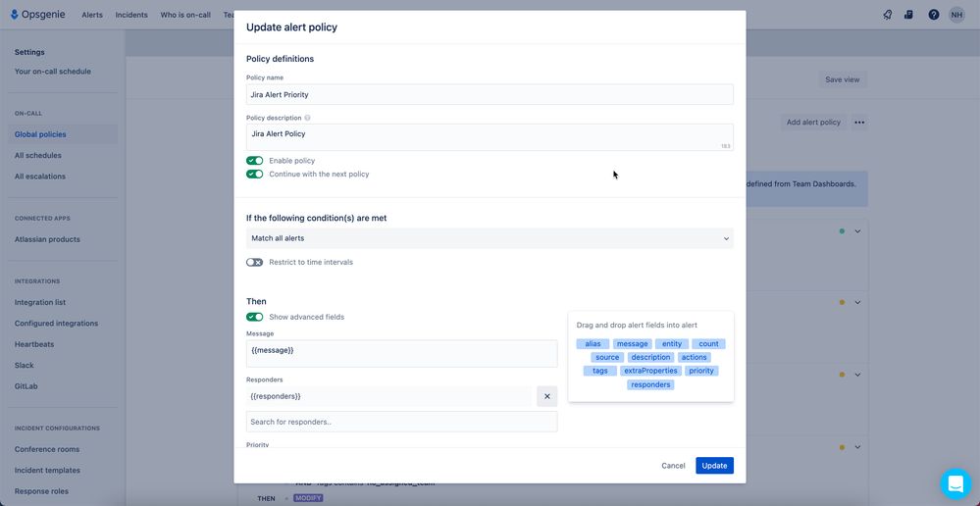Go to All escalations
980x506 pixels.
coord(40,177)
